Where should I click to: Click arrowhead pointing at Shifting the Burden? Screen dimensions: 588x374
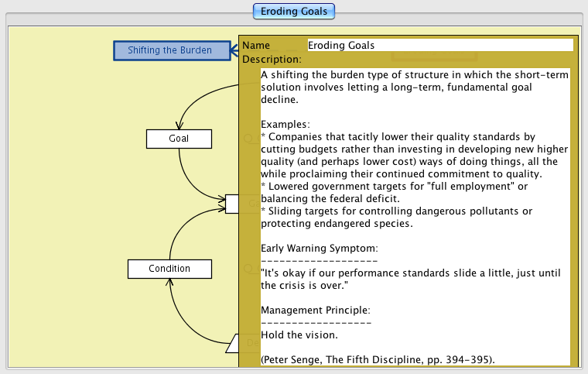pos(234,51)
